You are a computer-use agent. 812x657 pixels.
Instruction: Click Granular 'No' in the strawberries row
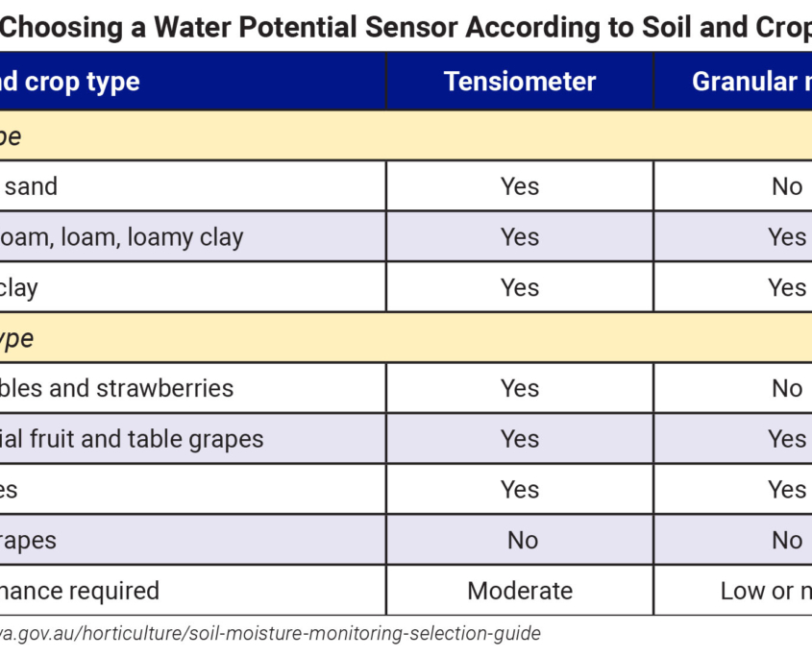[x=787, y=388]
